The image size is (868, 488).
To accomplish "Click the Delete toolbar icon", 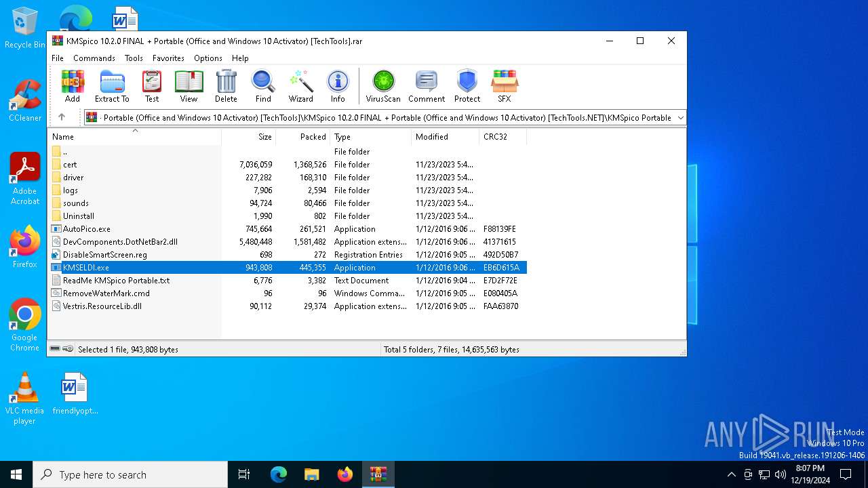I will 226,86.
